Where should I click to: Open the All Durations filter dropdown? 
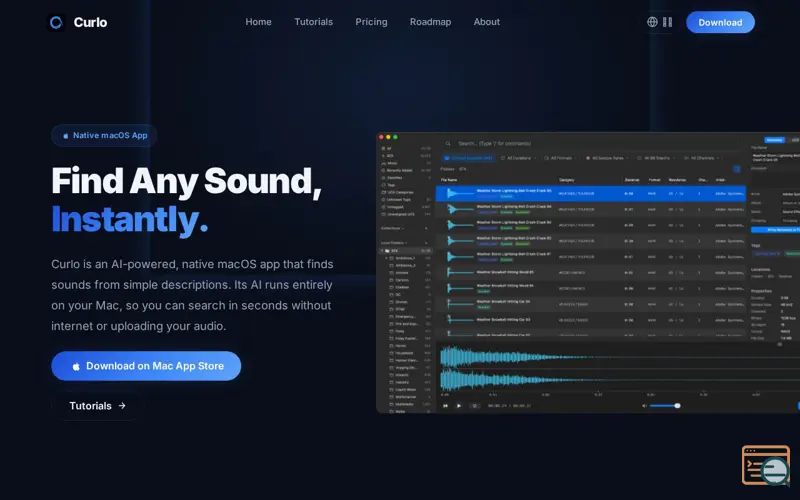coord(518,158)
